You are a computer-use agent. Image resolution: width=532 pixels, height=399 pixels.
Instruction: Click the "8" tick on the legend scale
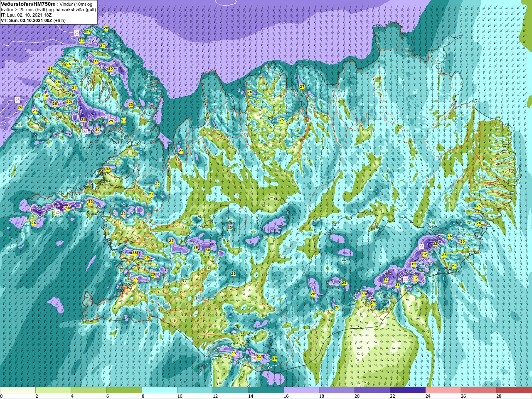(x=142, y=396)
